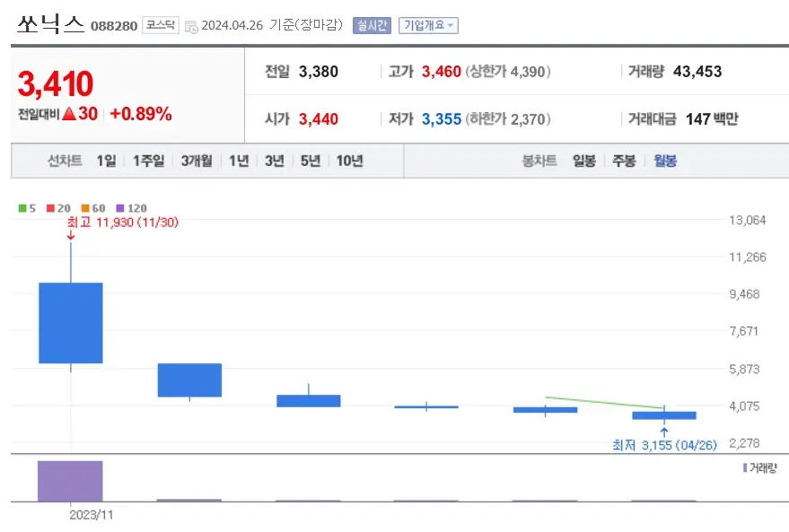The width and height of the screenshot is (789, 532).
Task: Select the 선차트 line chart option
Action: 66,161
